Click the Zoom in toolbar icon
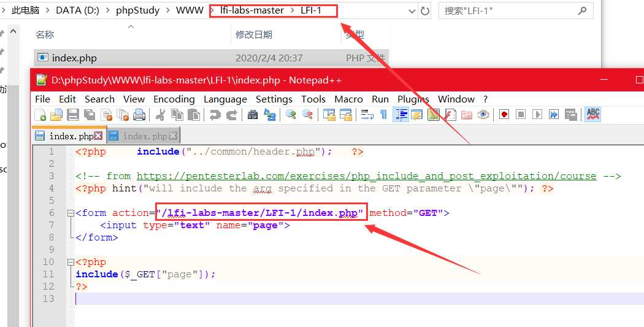644x327 pixels. 291,115
